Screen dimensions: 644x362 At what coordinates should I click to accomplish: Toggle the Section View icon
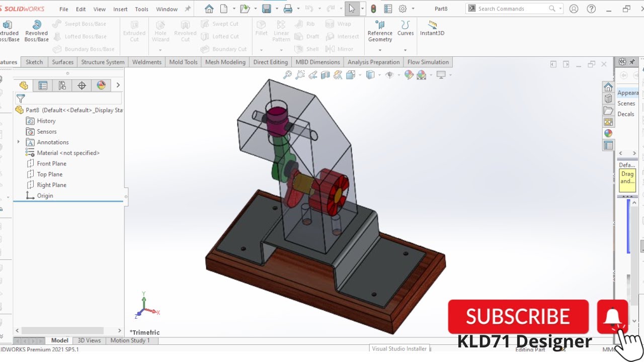[x=326, y=75]
